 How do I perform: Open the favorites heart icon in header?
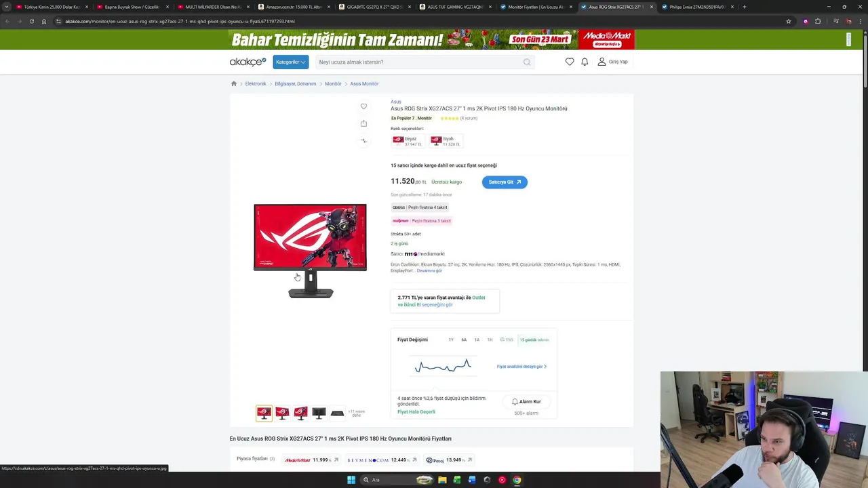pos(570,62)
